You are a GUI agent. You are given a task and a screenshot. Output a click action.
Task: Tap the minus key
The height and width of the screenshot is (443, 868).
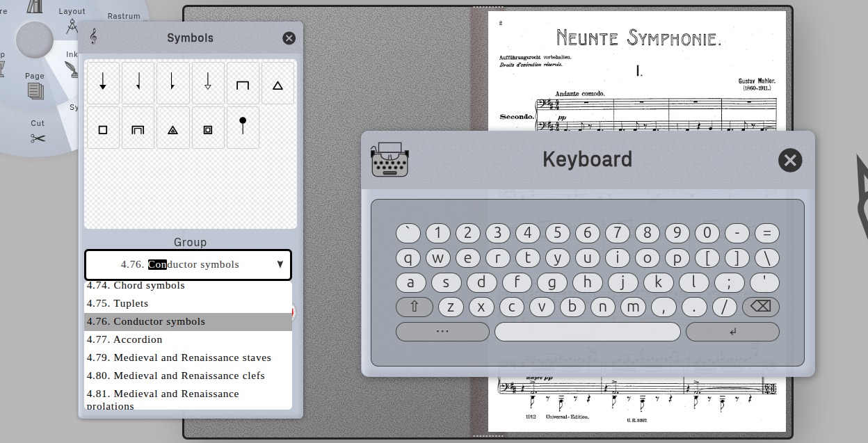737,233
